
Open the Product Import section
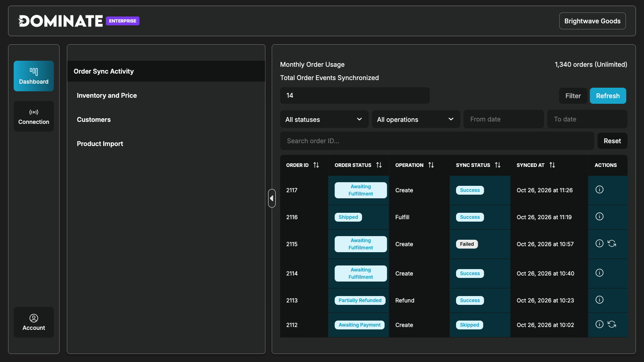[x=100, y=144]
